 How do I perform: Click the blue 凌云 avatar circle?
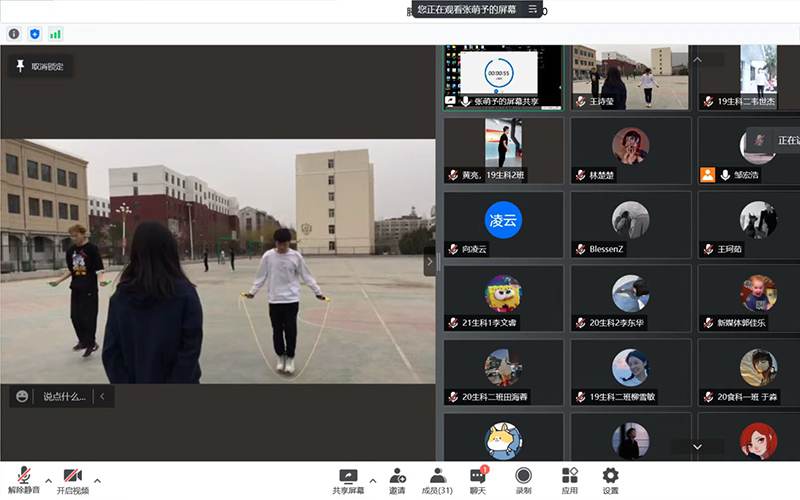click(503, 220)
